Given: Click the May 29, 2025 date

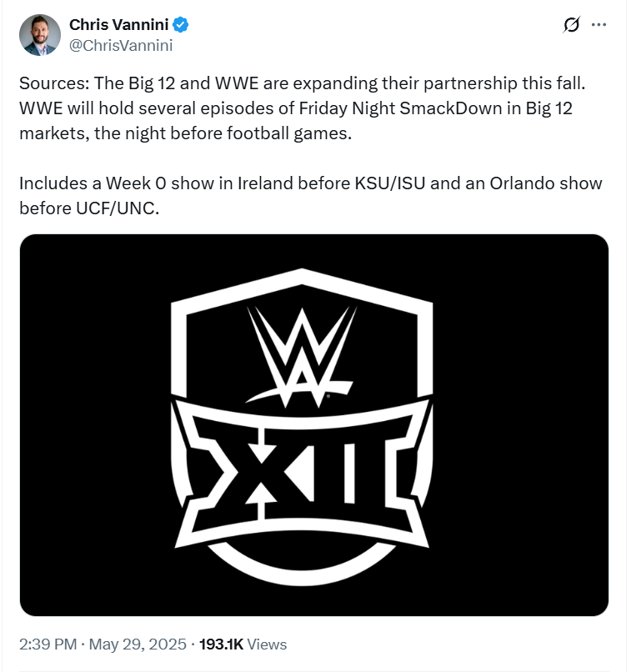Looking at the screenshot, I should [x=137, y=644].
